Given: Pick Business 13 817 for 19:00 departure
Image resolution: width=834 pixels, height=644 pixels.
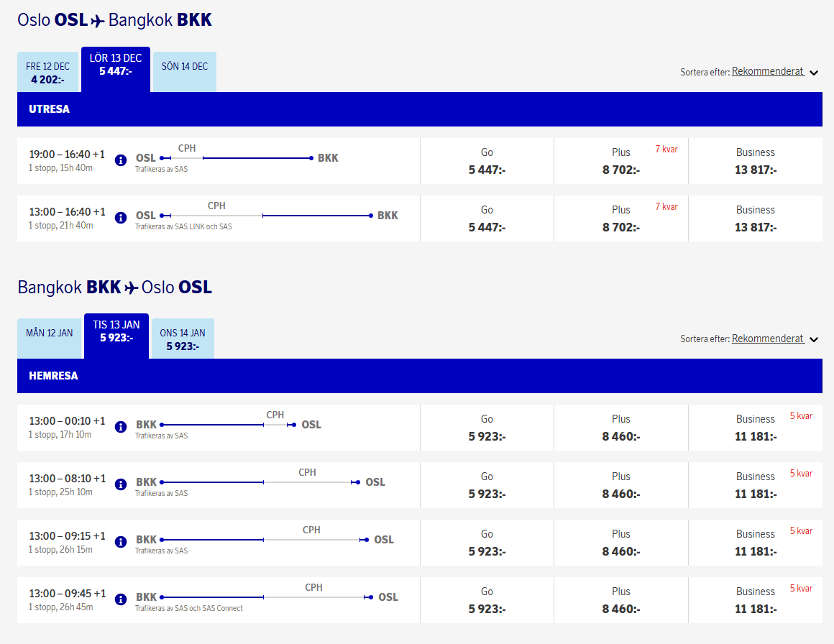Looking at the screenshot, I should pyautogui.click(x=755, y=162).
